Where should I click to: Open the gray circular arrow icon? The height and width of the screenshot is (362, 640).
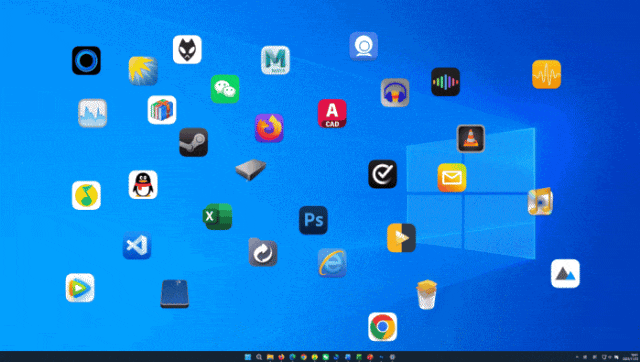click(x=263, y=252)
